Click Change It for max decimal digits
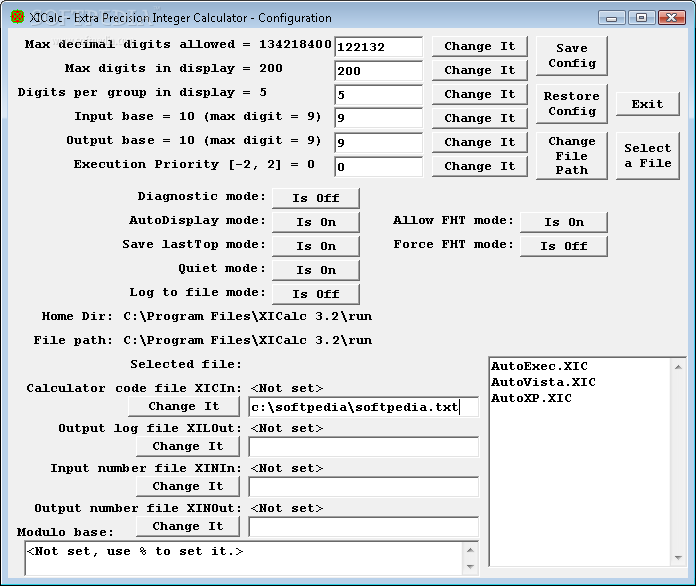Image resolution: width=696 pixels, height=586 pixels. click(479, 46)
